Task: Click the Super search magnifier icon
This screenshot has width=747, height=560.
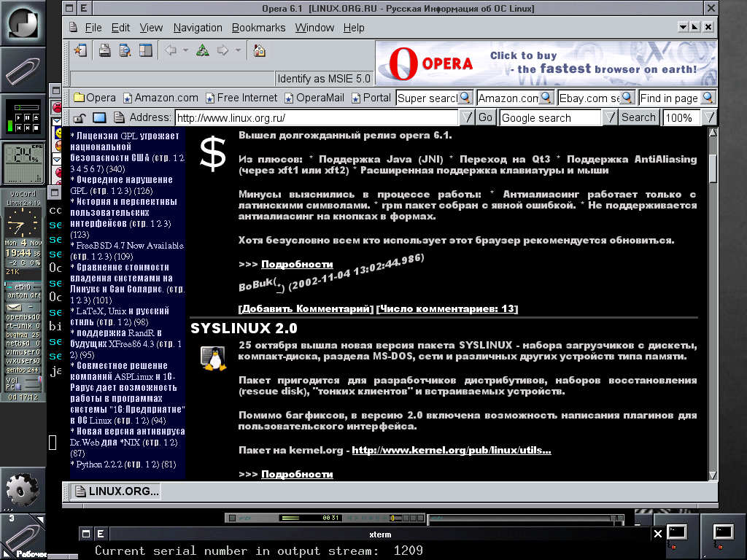Action: [465, 98]
